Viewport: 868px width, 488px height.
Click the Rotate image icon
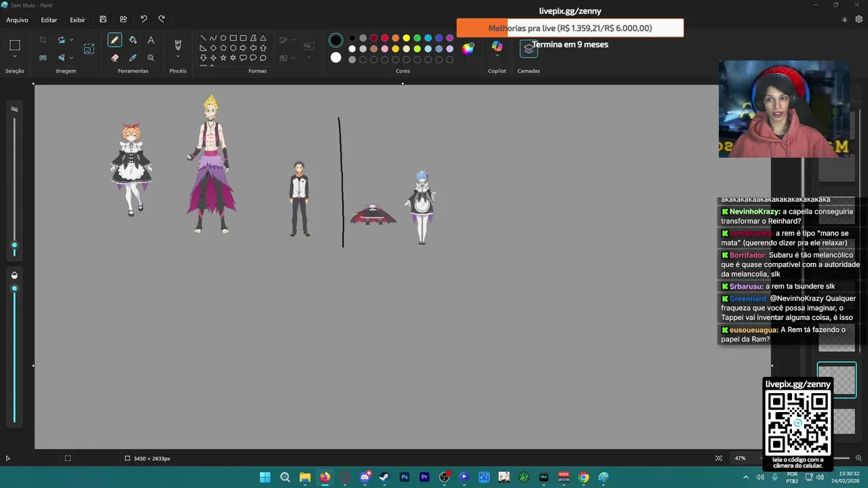pos(61,40)
